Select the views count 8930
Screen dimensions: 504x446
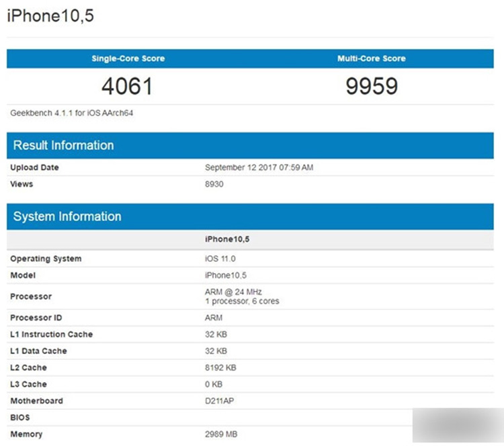[x=214, y=184]
